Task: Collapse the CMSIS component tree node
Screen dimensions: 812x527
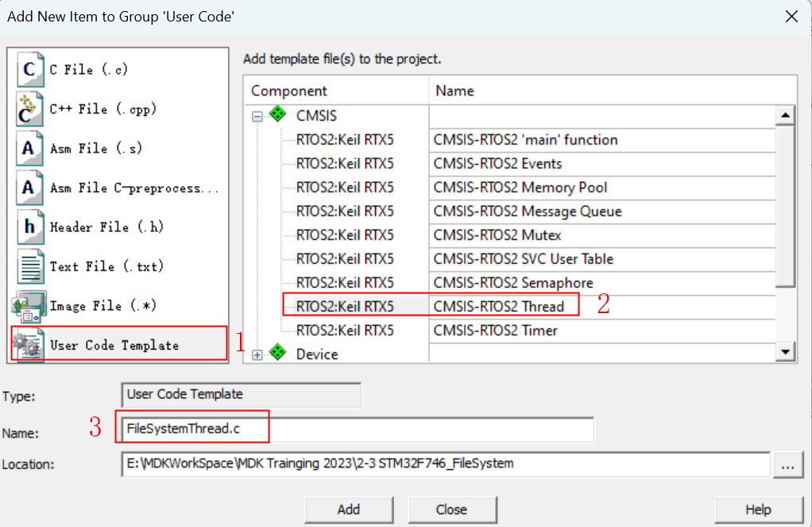Action: [x=257, y=116]
